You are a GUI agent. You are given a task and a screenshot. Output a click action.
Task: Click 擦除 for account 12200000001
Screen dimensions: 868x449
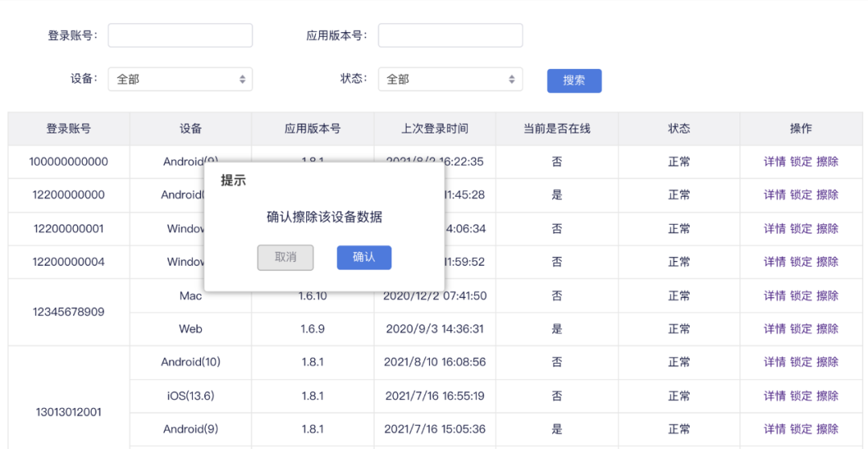(x=827, y=228)
